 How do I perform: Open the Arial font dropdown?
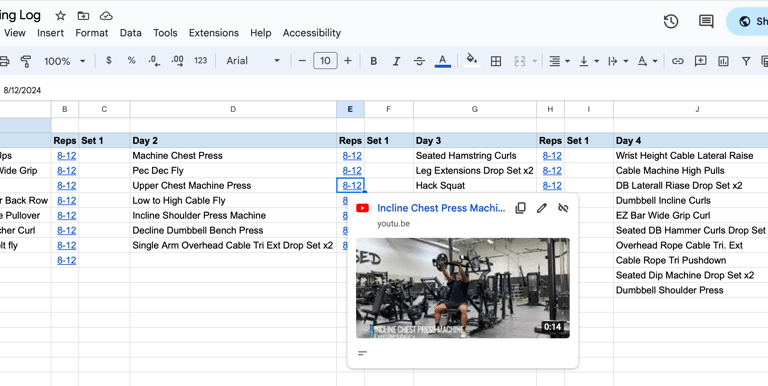(x=253, y=61)
